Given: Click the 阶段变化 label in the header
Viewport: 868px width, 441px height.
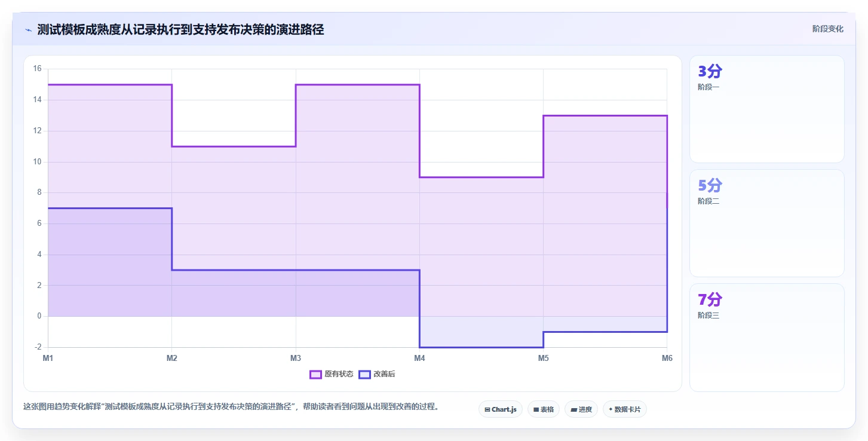Looking at the screenshot, I should (x=828, y=29).
